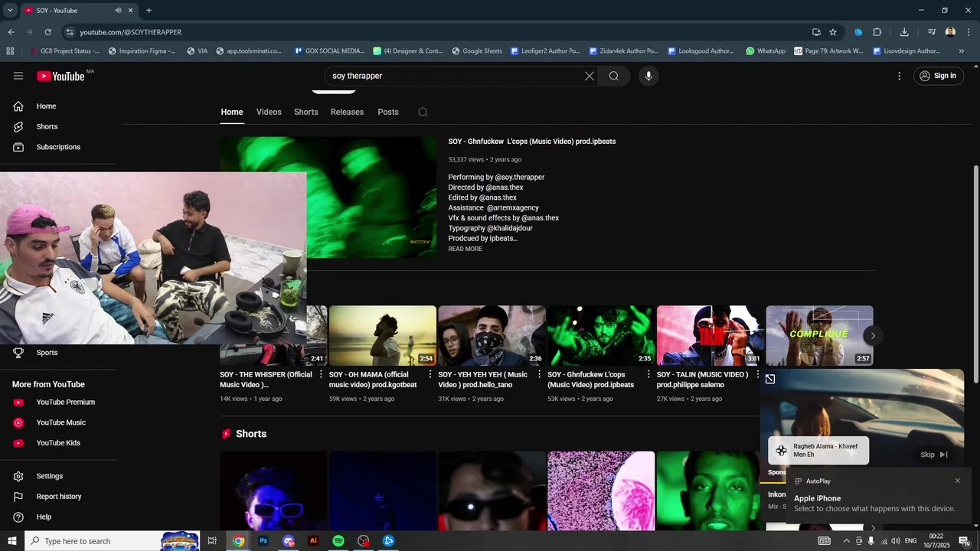Open the featured video title link

[x=532, y=142]
